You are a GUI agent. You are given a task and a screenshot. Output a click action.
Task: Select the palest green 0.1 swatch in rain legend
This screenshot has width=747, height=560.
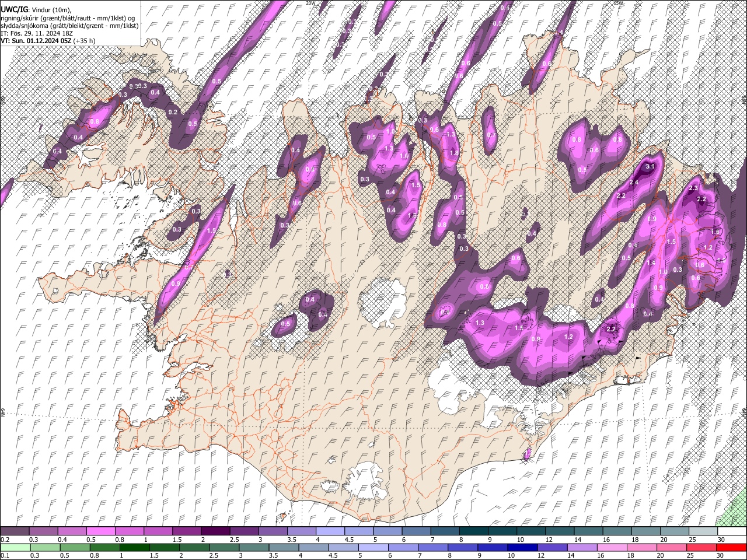click(15, 547)
